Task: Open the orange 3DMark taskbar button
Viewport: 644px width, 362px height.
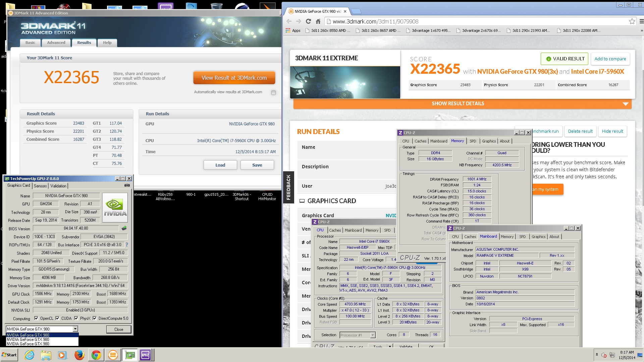Action: (x=113, y=355)
